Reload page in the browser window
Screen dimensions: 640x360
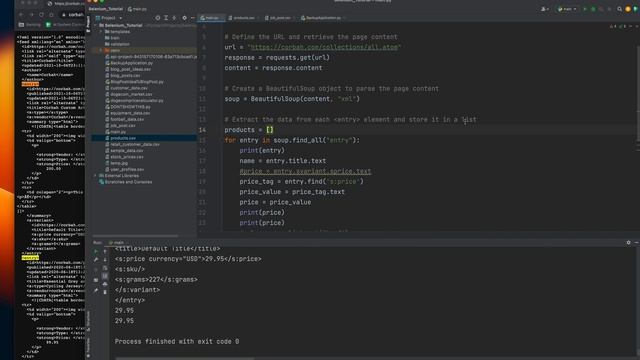(x=42, y=15)
